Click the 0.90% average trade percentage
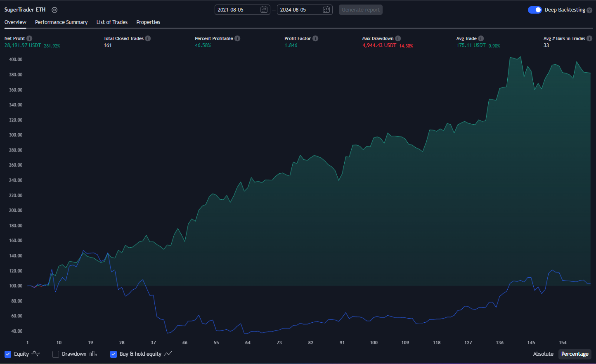This screenshot has width=596, height=364. click(x=494, y=46)
